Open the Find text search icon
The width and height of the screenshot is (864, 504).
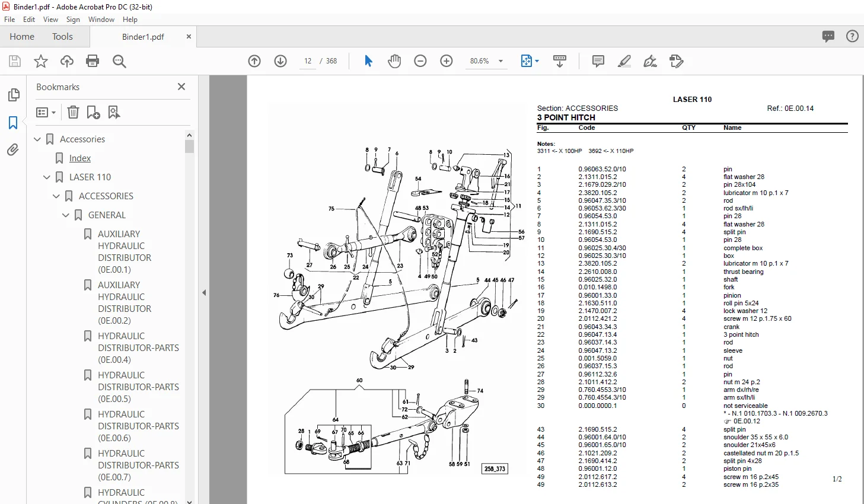pos(119,61)
